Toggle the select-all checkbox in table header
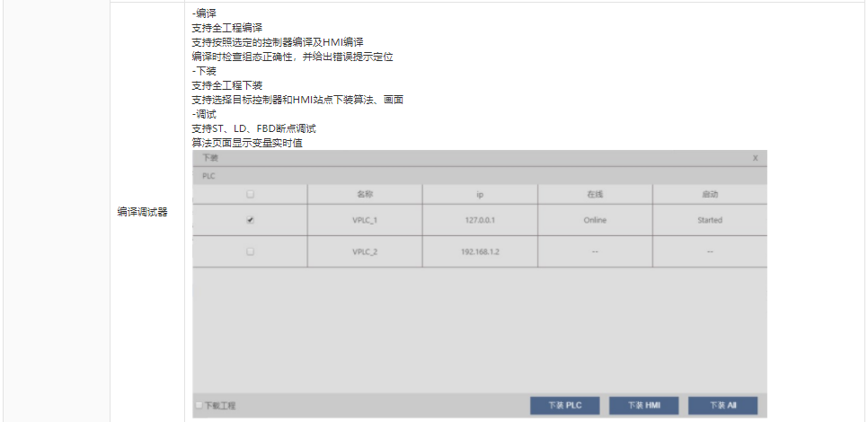The image size is (868, 422). [x=250, y=194]
